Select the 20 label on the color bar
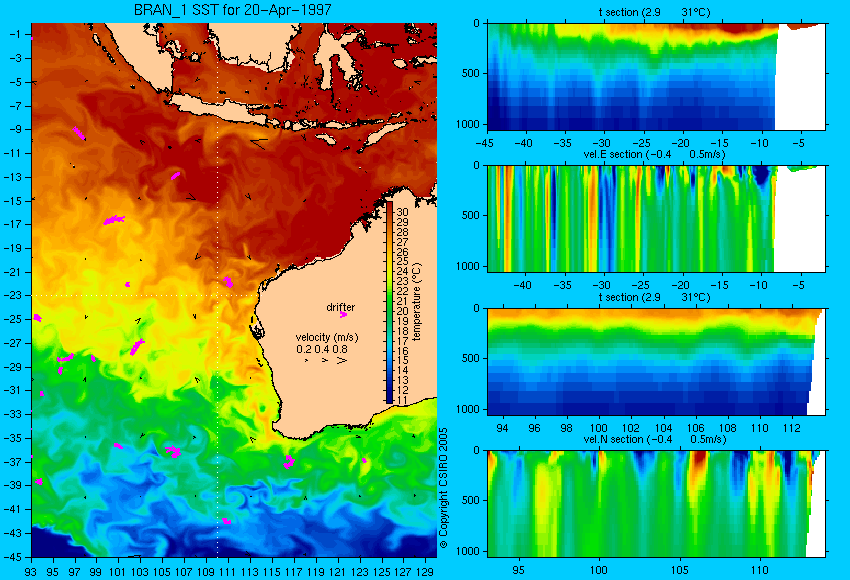 coord(402,311)
